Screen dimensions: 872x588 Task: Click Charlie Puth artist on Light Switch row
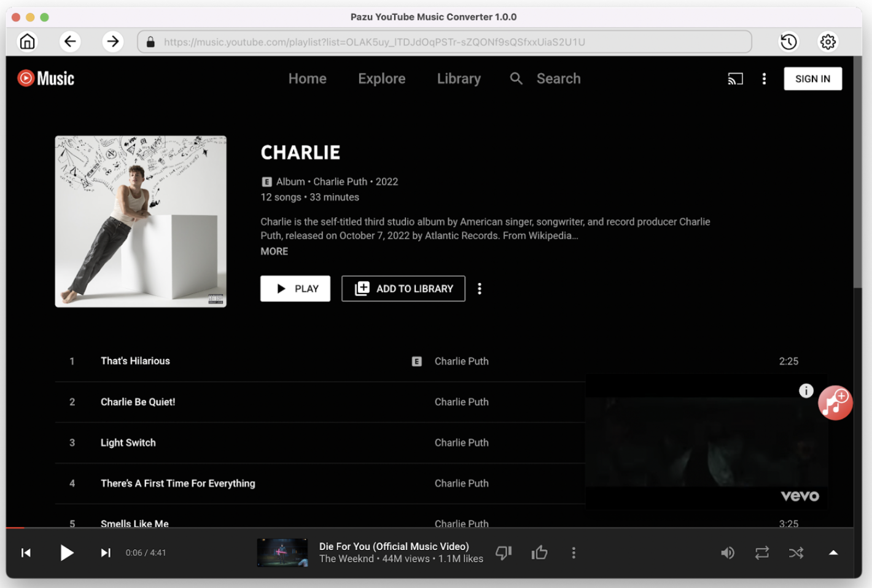(462, 443)
